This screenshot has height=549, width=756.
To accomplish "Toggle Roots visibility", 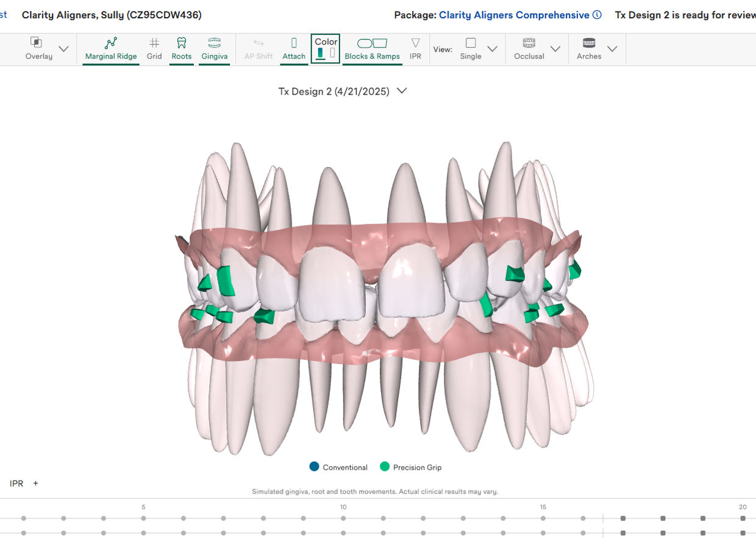I will click(x=181, y=49).
